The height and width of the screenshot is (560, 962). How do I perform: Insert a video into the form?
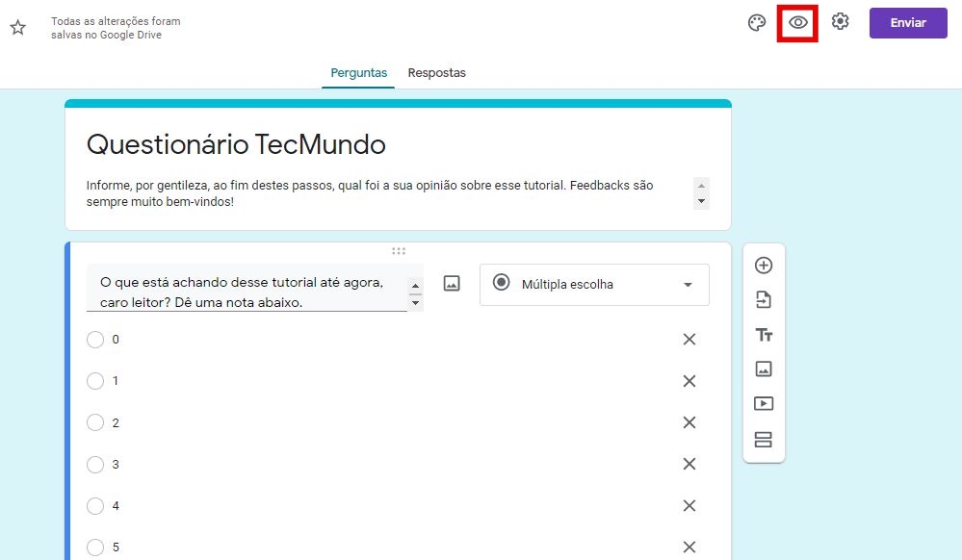point(764,403)
